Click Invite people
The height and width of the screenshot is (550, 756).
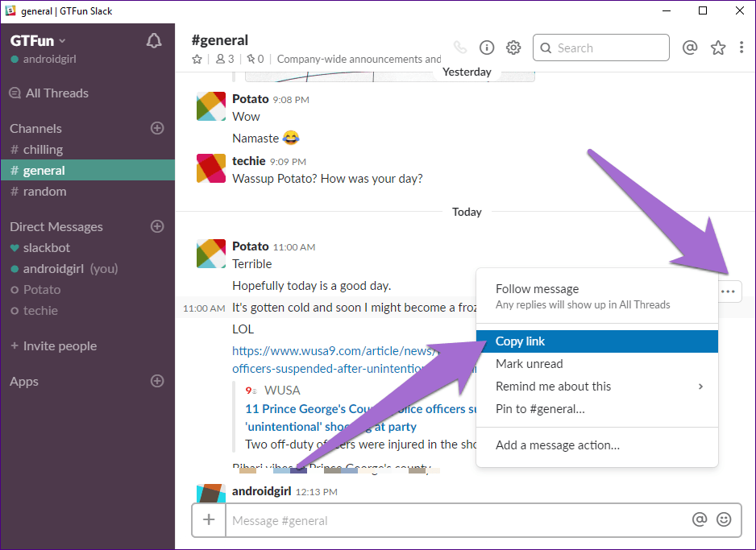point(54,345)
